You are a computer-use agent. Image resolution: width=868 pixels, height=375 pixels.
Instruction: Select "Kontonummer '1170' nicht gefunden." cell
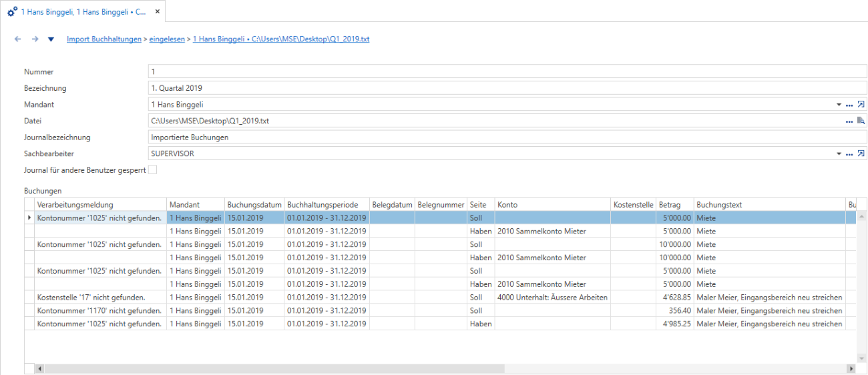[x=100, y=311]
